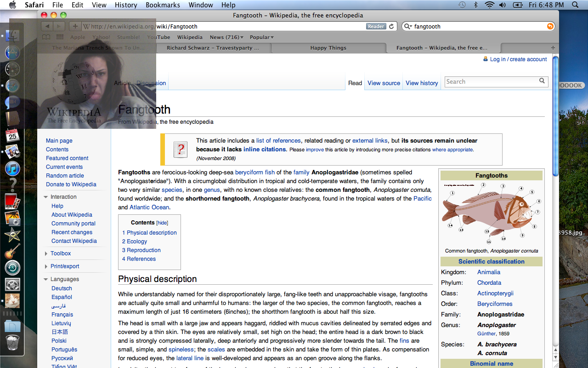Open the Top Sites grid icon
The width and height of the screenshot is (588, 368).
60,37
